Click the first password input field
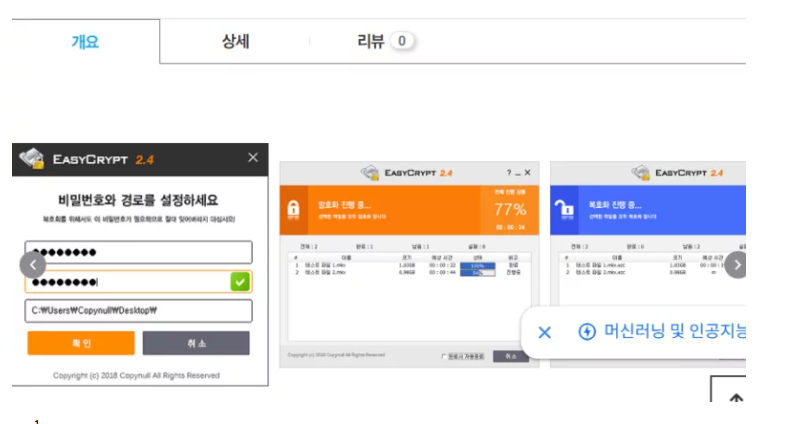Viewport: 796px width, 424px height. click(x=139, y=252)
